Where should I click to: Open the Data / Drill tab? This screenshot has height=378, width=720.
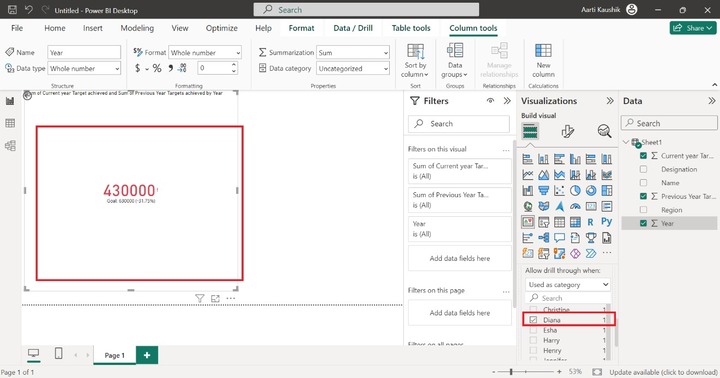click(353, 28)
